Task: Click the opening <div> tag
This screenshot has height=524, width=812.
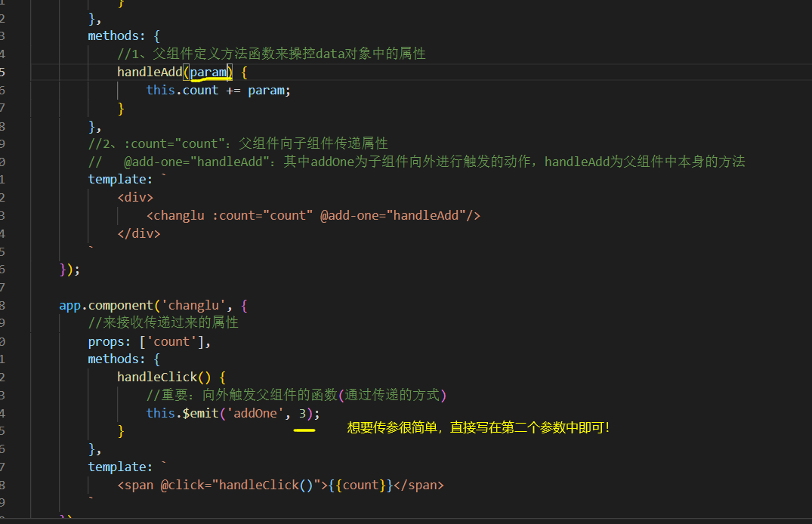Action: point(135,197)
